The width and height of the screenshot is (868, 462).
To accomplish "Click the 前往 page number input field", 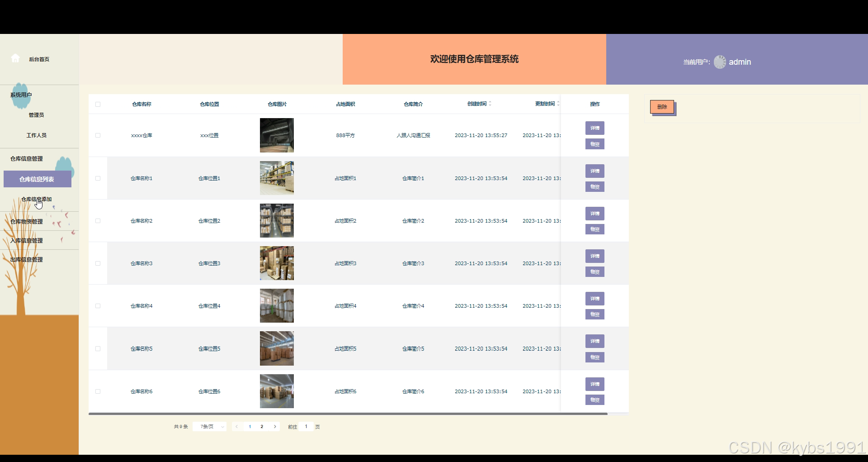I will click(x=306, y=427).
